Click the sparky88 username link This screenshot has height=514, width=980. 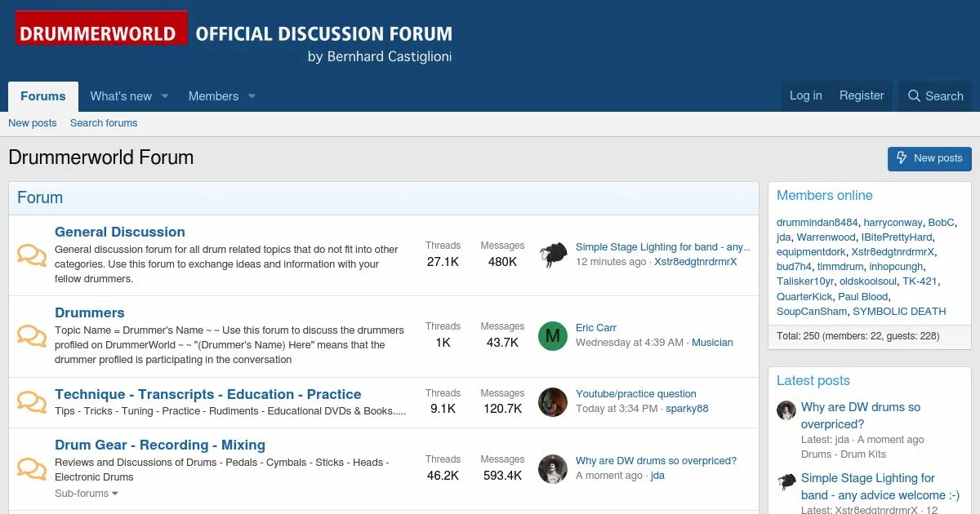coord(687,409)
